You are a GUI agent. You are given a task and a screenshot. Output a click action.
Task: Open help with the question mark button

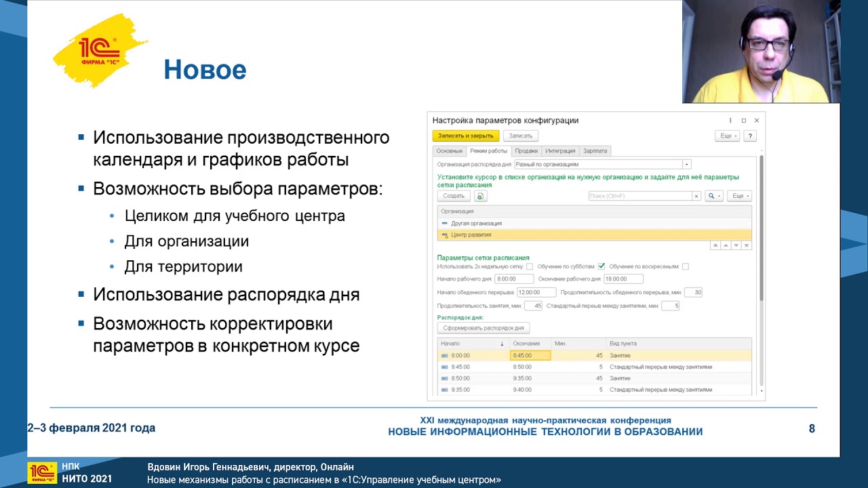750,136
